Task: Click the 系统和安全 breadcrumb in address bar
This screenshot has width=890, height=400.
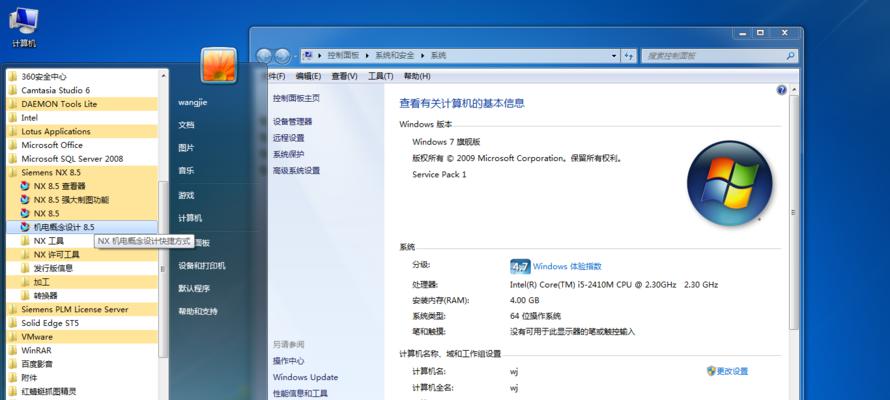Action: click(x=394, y=56)
